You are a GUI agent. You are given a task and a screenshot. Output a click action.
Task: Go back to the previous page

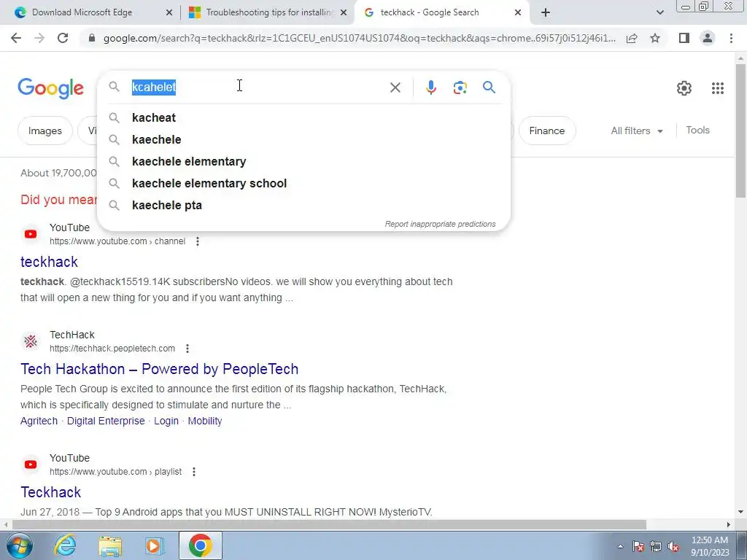(16, 38)
